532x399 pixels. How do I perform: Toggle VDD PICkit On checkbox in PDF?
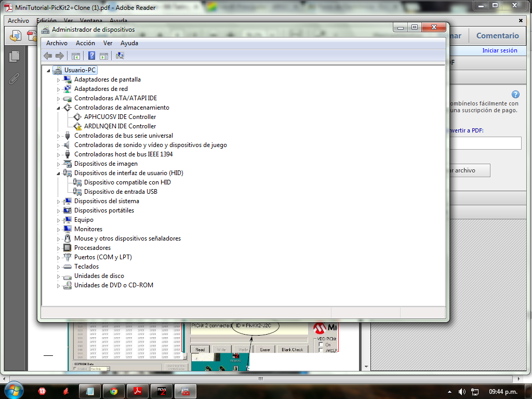click(321, 344)
